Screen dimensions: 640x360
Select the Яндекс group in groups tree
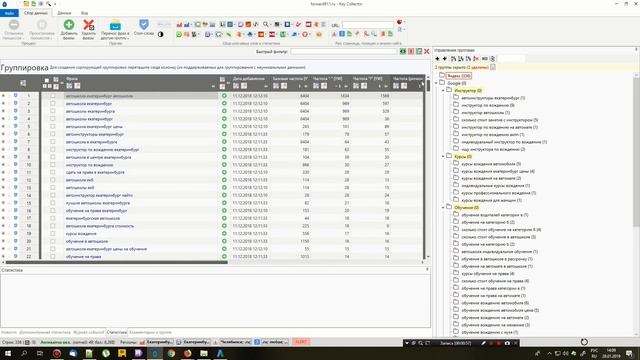pyautogui.click(x=459, y=76)
